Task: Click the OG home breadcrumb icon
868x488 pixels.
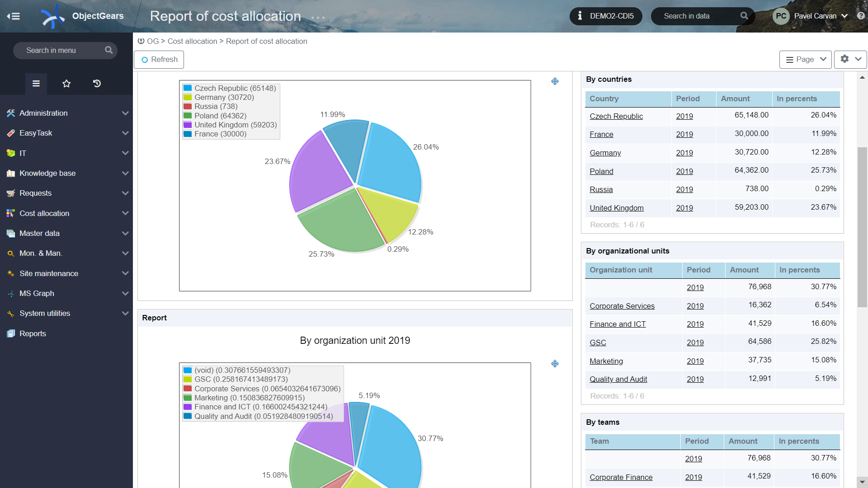Action: 141,41
